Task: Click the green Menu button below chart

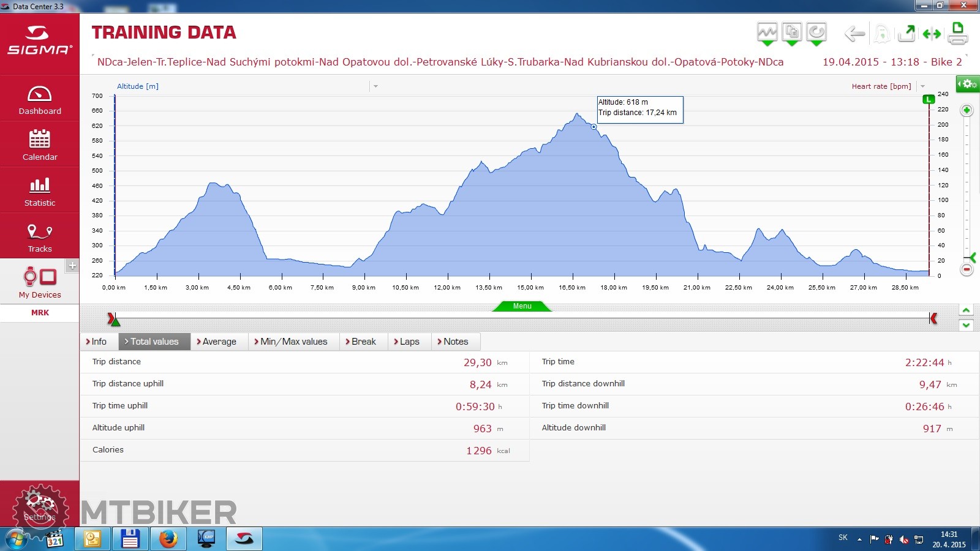Action: click(x=522, y=306)
